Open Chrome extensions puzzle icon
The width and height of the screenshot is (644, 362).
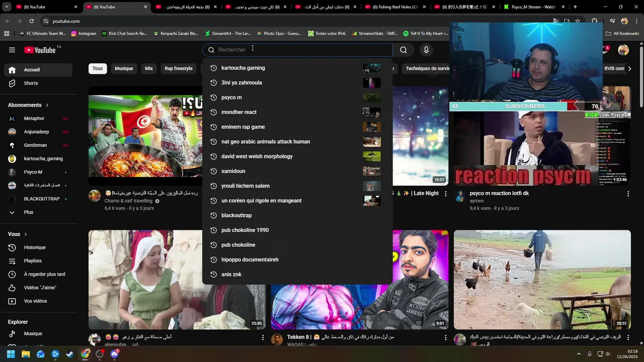click(x=594, y=21)
